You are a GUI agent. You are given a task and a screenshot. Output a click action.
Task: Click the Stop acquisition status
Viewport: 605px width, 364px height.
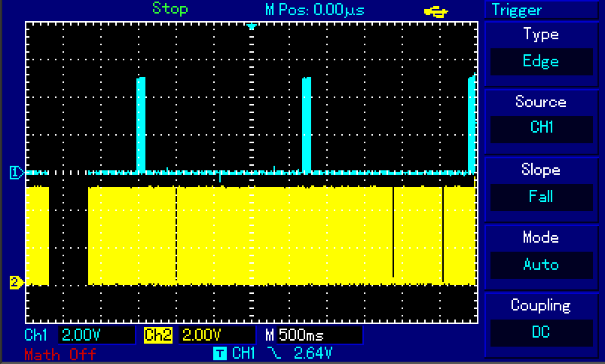tap(170, 9)
